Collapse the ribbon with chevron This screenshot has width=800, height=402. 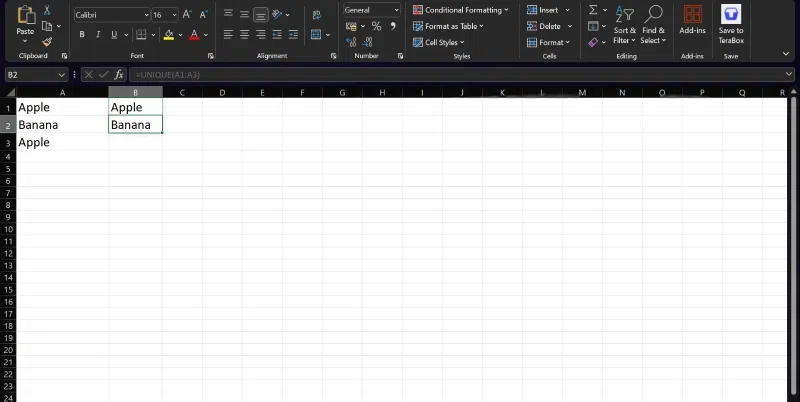pyautogui.click(x=786, y=54)
